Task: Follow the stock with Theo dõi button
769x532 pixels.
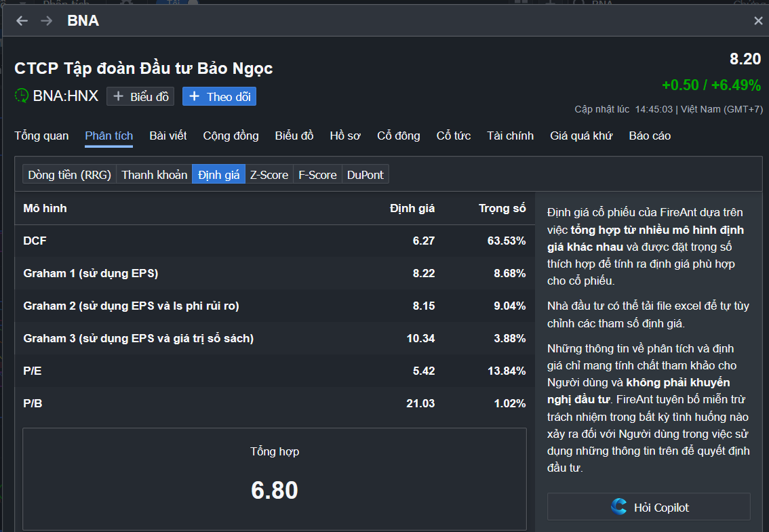Action: tap(219, 97)
